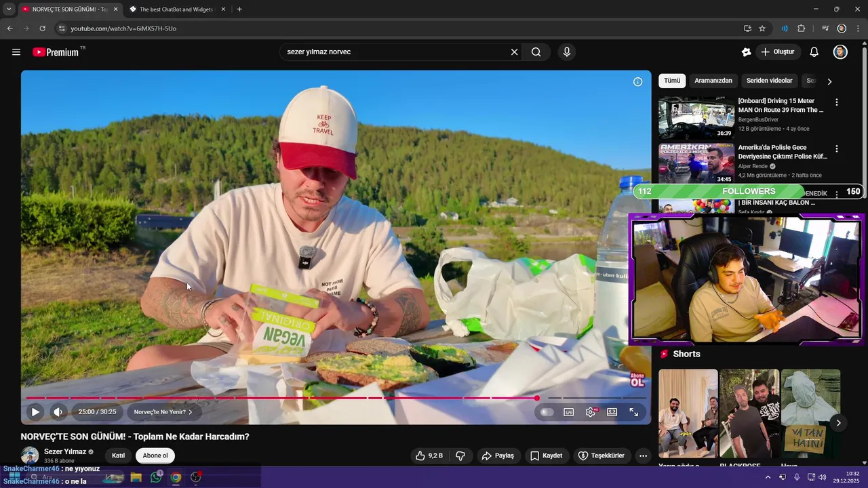This screenshot has width=868, height=488.
Task: Dislike the video with thumbs down
Action: [460, 455]
